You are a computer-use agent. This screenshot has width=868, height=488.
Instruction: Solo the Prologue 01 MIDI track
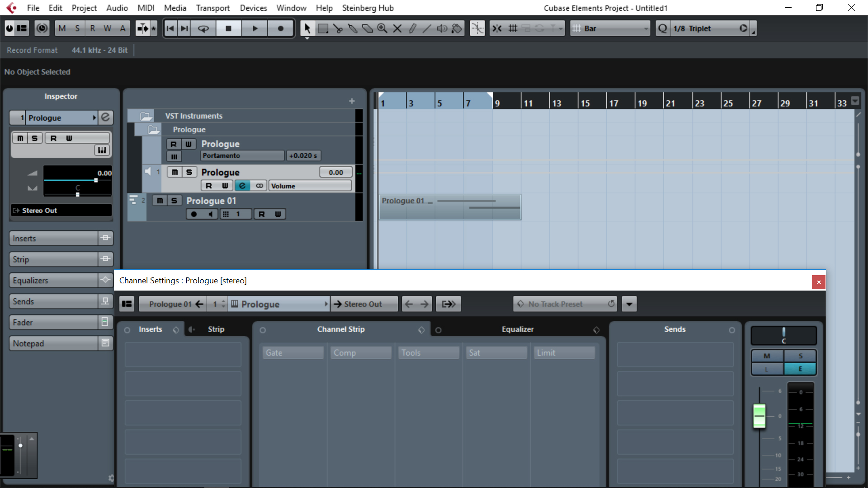tap(174, 201)
